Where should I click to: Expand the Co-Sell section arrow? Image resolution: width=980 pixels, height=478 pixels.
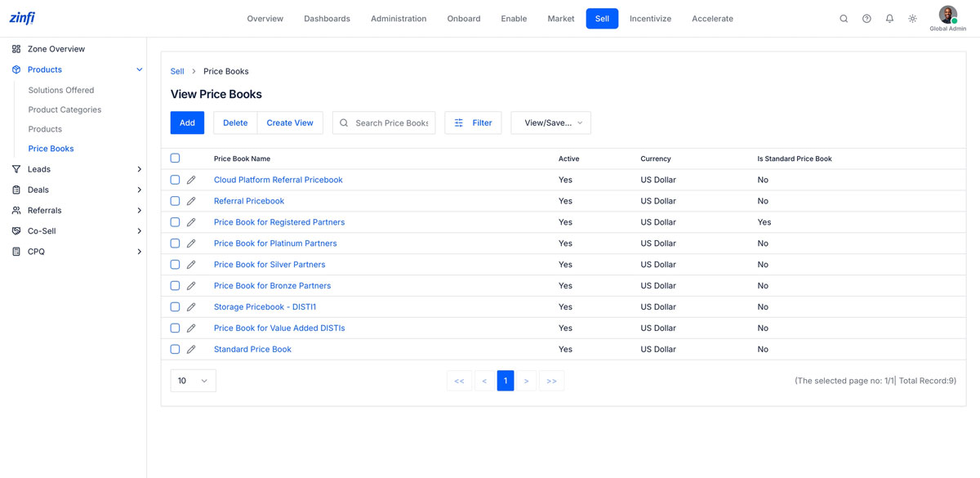140,231
